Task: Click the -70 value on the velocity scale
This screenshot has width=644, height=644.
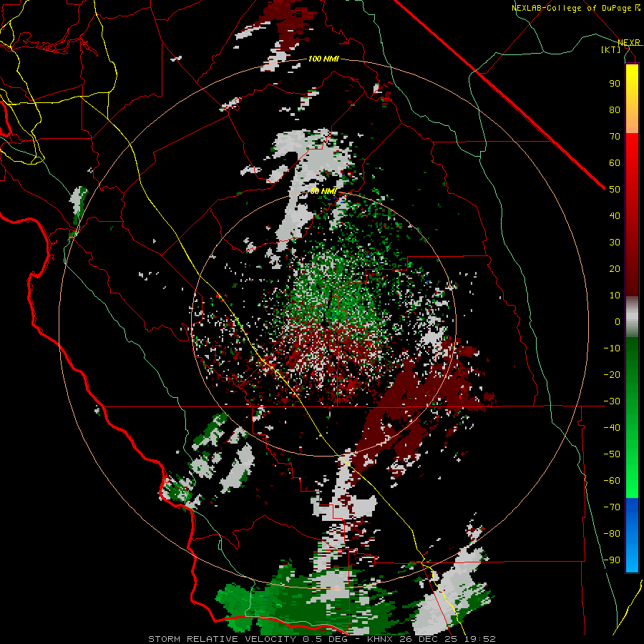Action: pos(612,507)
